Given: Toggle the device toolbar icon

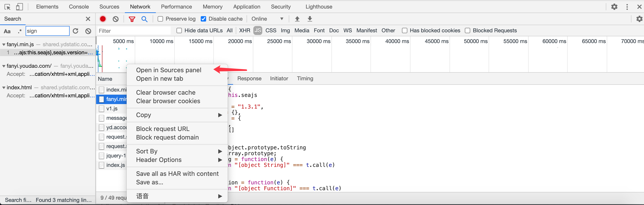Looking at the screenshot, I should tap(19, 7).
